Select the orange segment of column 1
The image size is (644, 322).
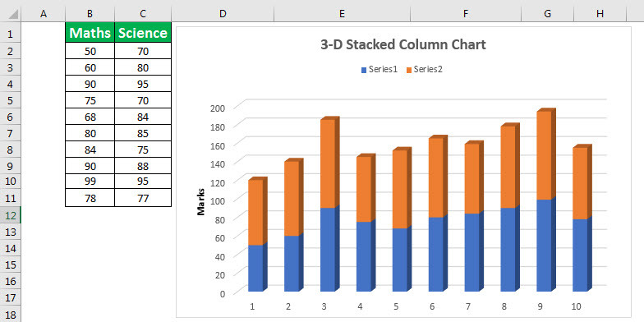(255, 212)
